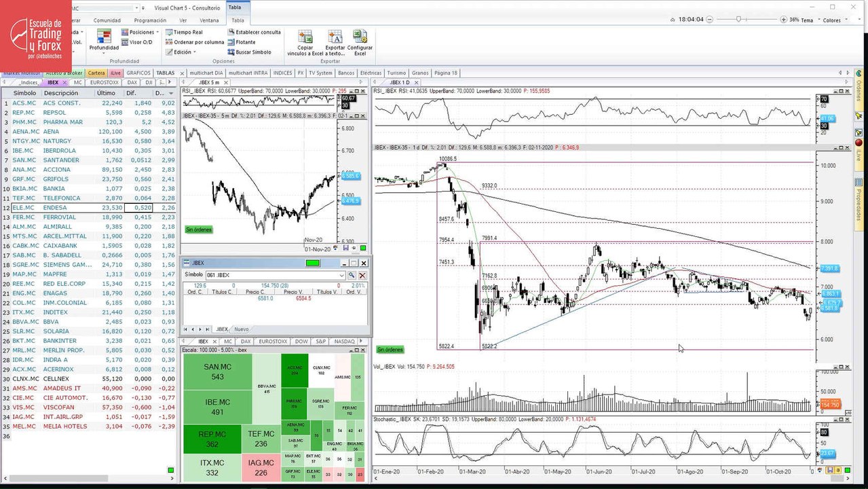Open the Símbolo combo box dropdown arrow

(341, 275)
